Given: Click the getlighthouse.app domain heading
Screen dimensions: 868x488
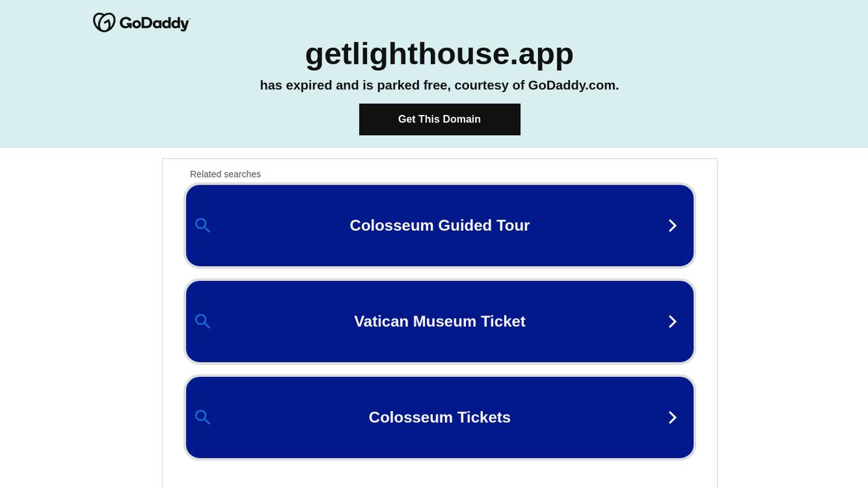Looking at the screenshot, I should tap(439, 54).
